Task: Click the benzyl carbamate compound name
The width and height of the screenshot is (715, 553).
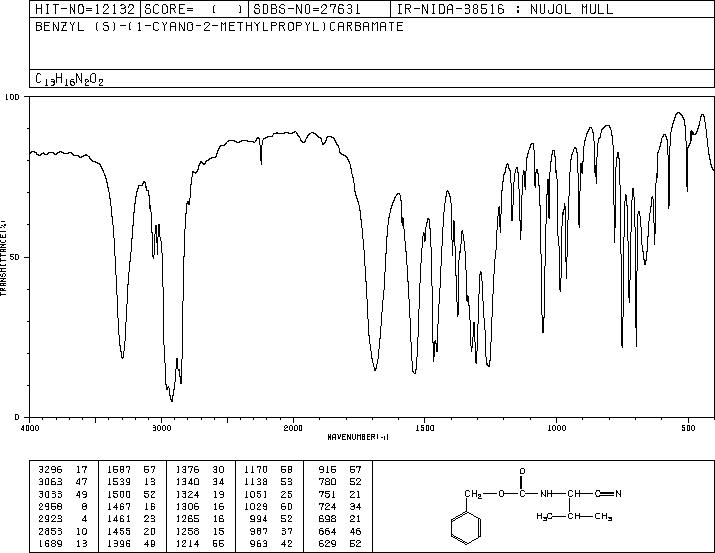Action: [x=219, y=26]
